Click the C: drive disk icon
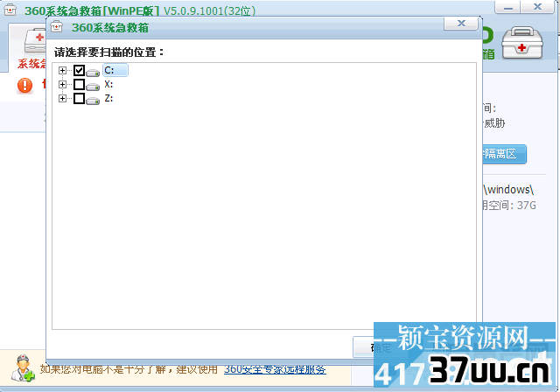The height and width of the screenshot is (392, 560). [x=93, y=73]
